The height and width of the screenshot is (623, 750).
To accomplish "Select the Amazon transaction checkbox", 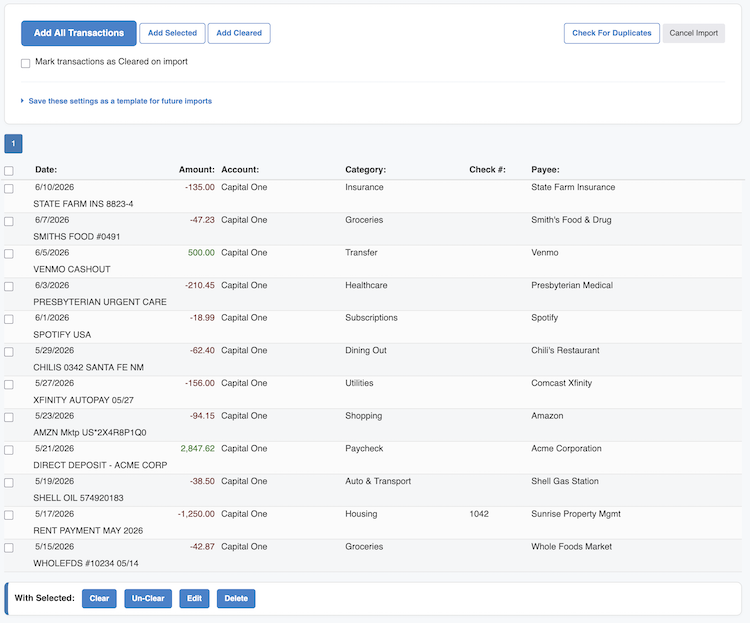I will [9, 417].
